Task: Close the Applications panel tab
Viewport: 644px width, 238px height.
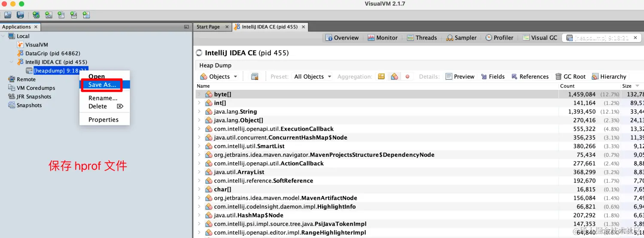Action: point(36,27)
